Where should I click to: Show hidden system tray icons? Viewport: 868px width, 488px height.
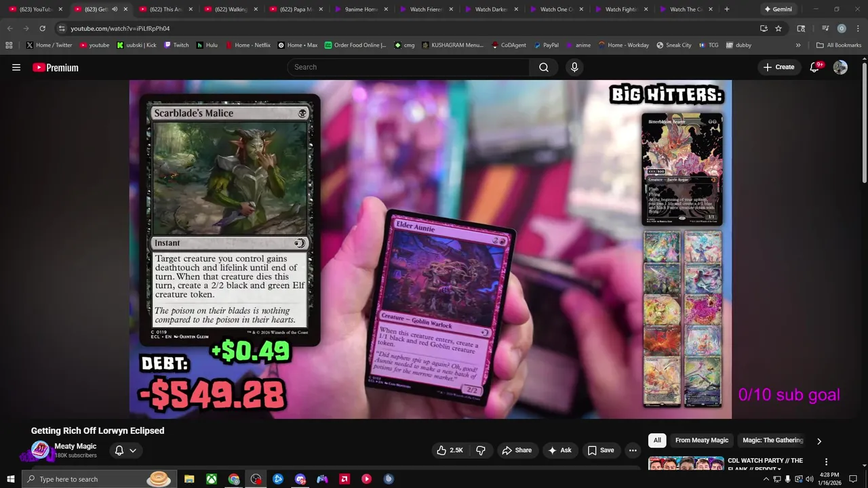pos(766,479)
